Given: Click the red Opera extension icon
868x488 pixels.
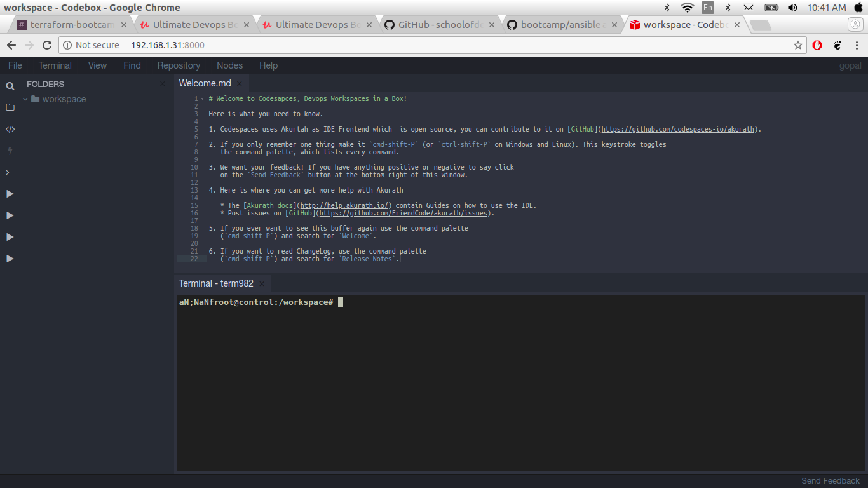Looking at the screenshot, I should click(818, 45).
